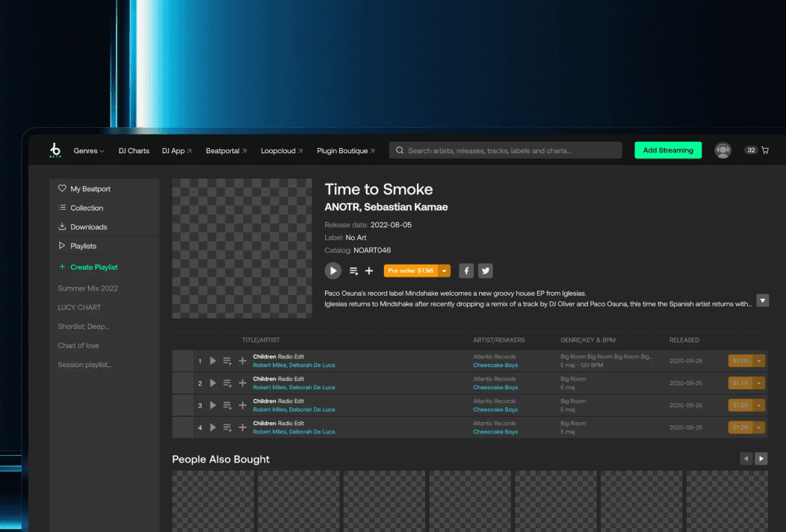Play track 1 Children Radio Edit
The height and width of the screenshot is (532, 786).
pos(213,360)
